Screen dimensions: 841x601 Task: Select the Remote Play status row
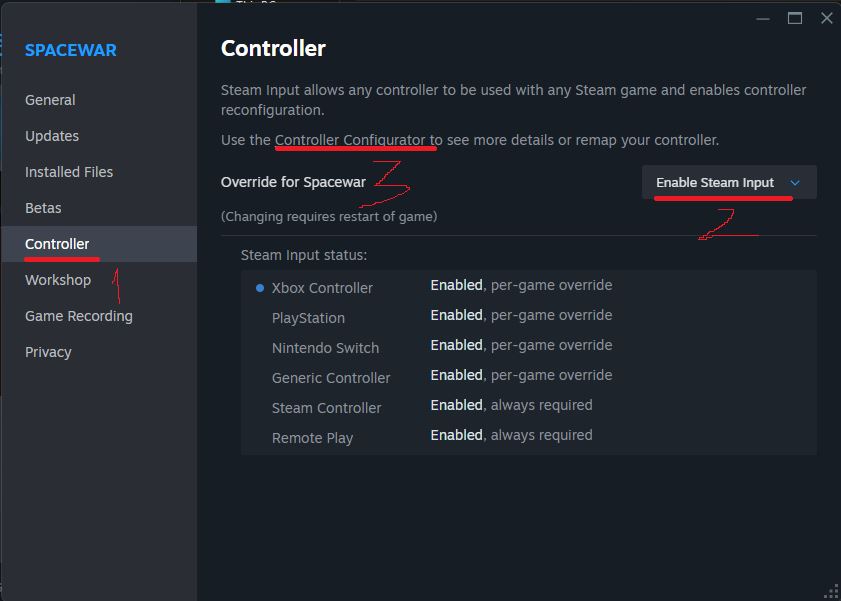coord(312,437)
